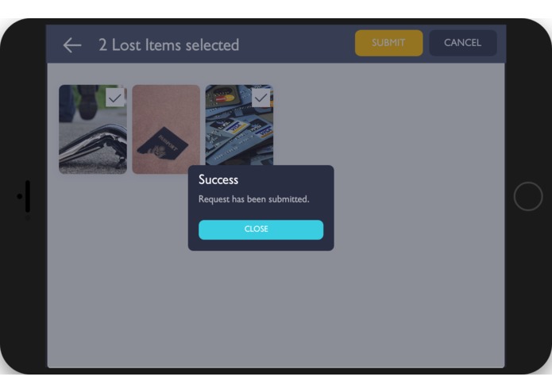Tap the small sensor dot below the speaker
The width and height of the screenshot is (552, 392).
point(28,218)
